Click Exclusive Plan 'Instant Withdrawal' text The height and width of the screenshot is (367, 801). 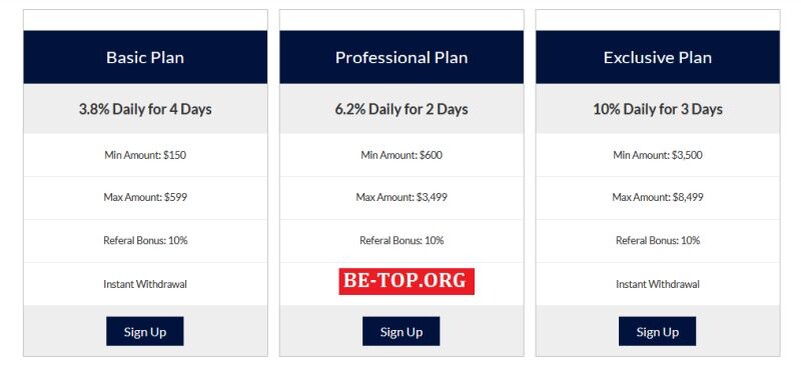658,284
